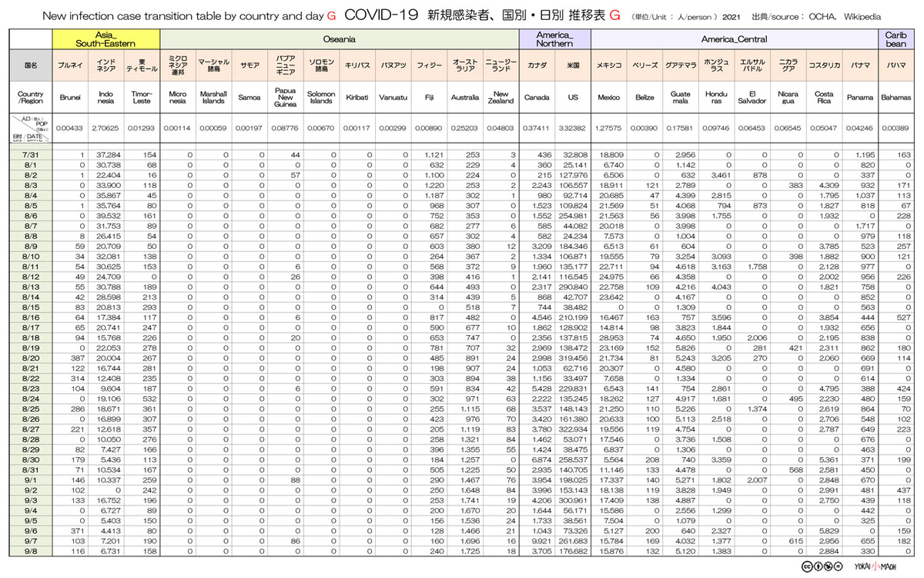Click the Bahamas country header cell
Screen dimensions: 924x578
896,98
